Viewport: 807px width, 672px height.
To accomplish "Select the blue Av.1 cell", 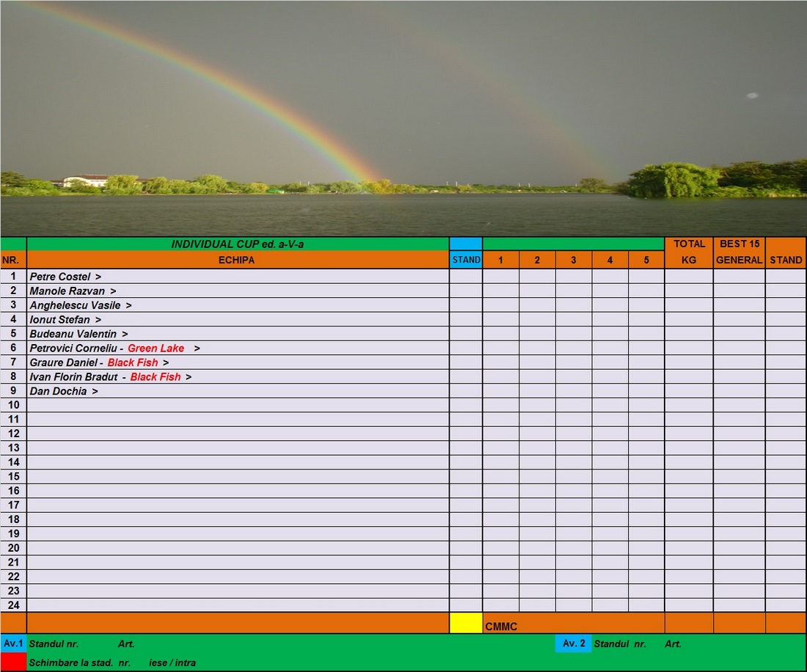I will 13,643.
